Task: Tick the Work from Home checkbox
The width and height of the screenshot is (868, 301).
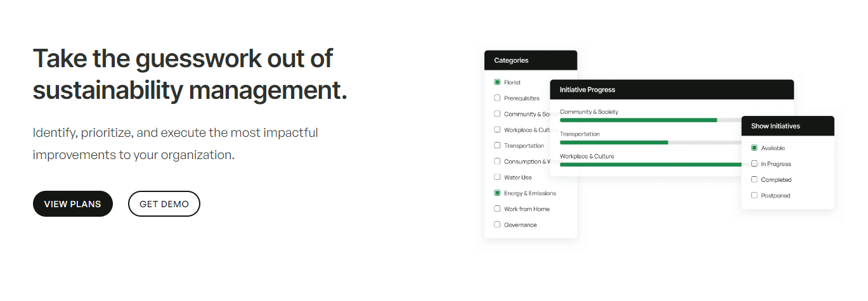Action: [x=497, y=209]
